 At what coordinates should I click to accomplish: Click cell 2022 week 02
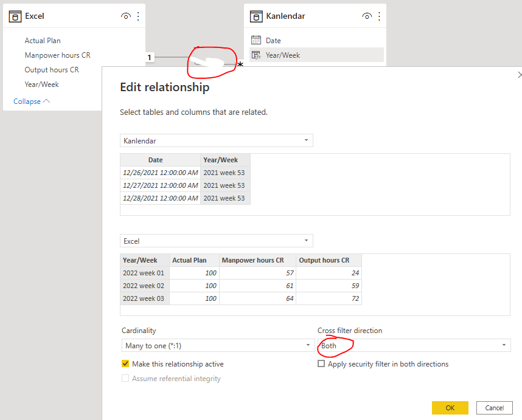tap(145, 286)
